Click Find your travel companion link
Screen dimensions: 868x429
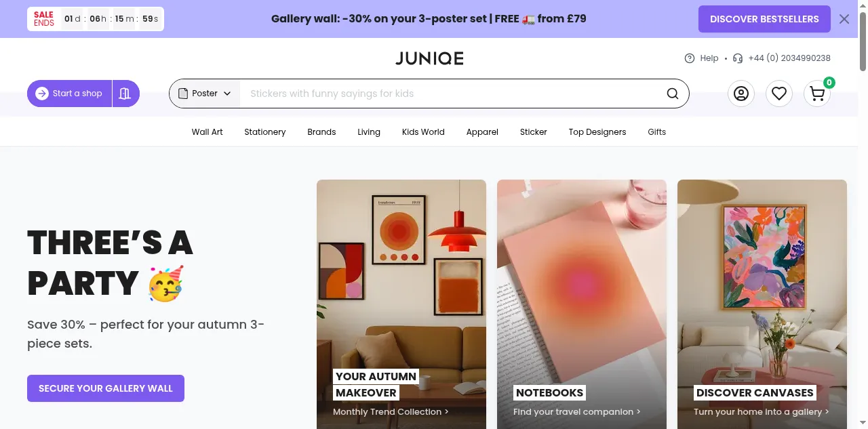tap(576, 411)
